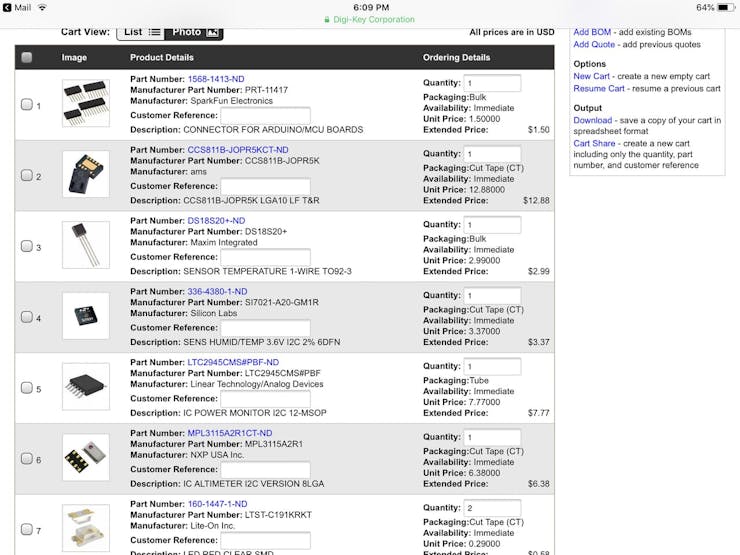
Task: Select manufacturer 'Silicon Labs' text
Action: coord(214,313)
